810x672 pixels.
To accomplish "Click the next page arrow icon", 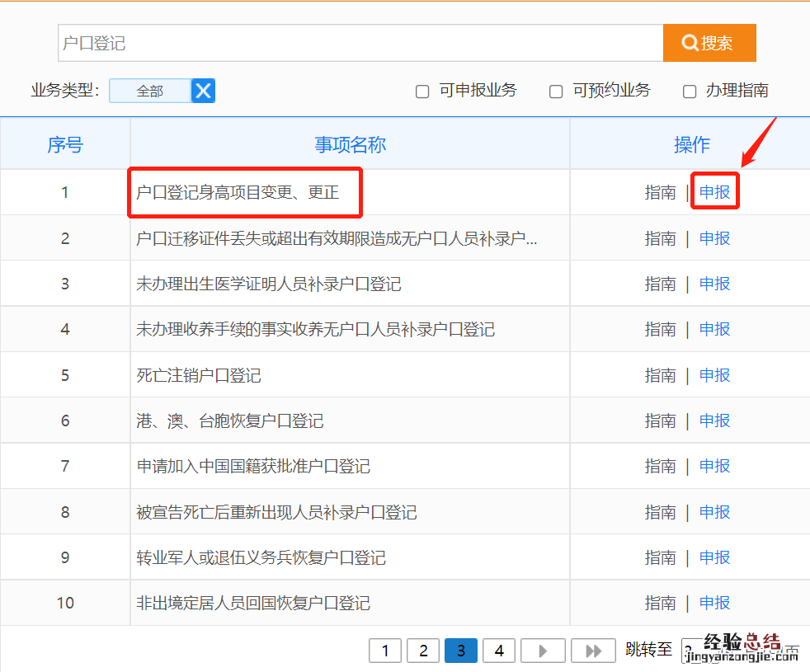I will tap(543, 651).
